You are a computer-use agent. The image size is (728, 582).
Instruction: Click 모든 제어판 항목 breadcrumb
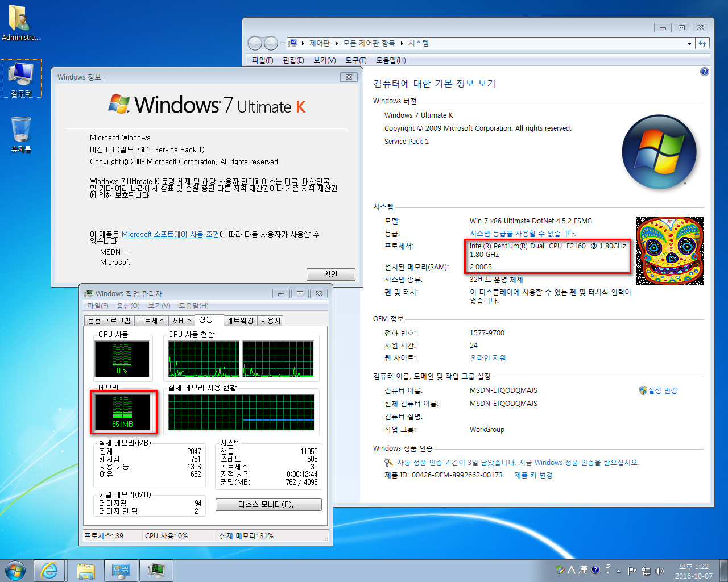[369, 43]
